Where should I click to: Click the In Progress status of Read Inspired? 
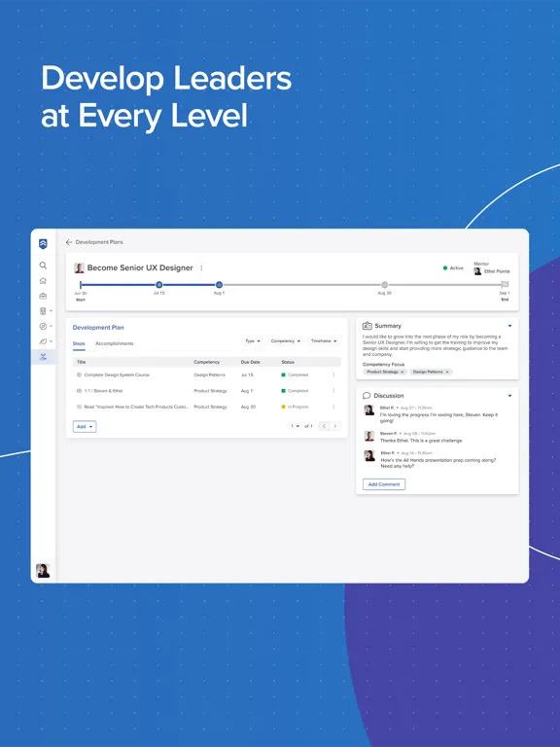(x=296, y=407)
